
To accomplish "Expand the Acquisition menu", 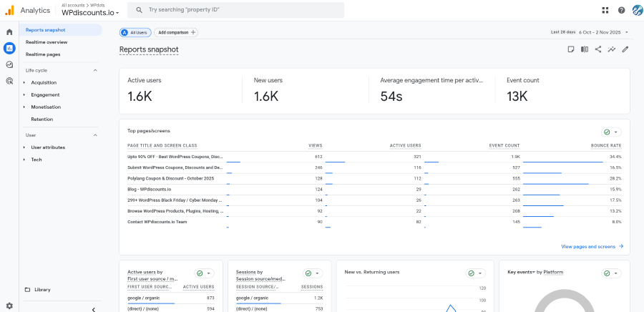I will click(x=24, y=82).
